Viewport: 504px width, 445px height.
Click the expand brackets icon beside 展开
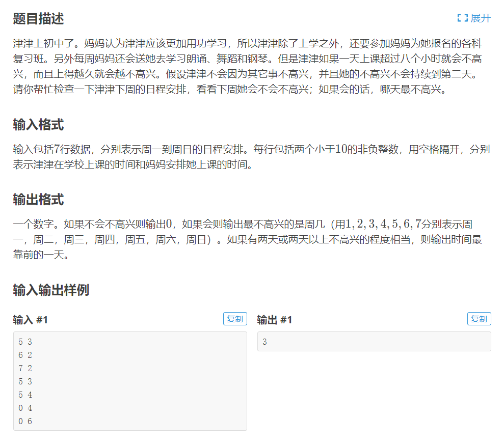coord(462,18)
